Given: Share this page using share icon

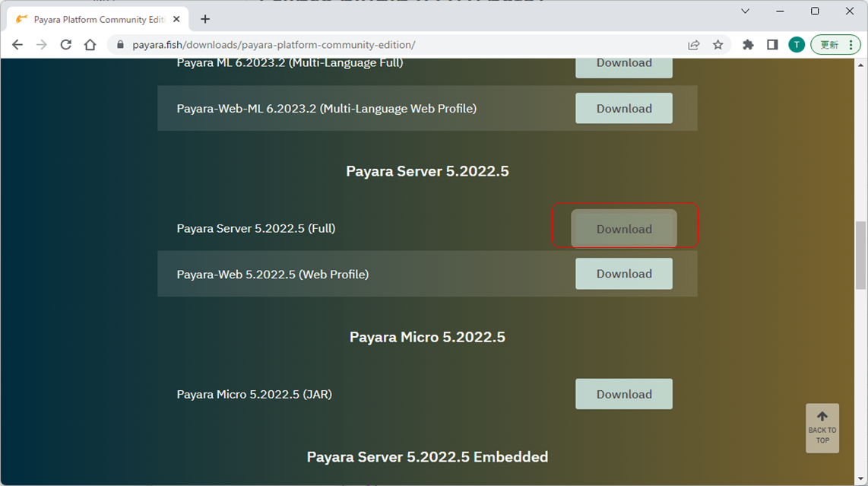Looking at the screenshot, I should point(694,45).
